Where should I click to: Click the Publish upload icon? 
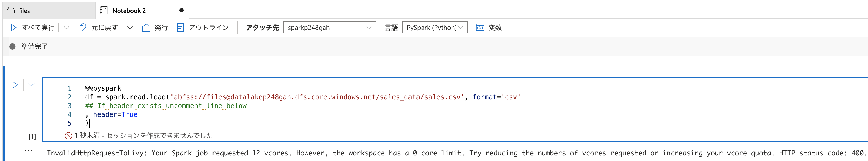tap(146, 28)
